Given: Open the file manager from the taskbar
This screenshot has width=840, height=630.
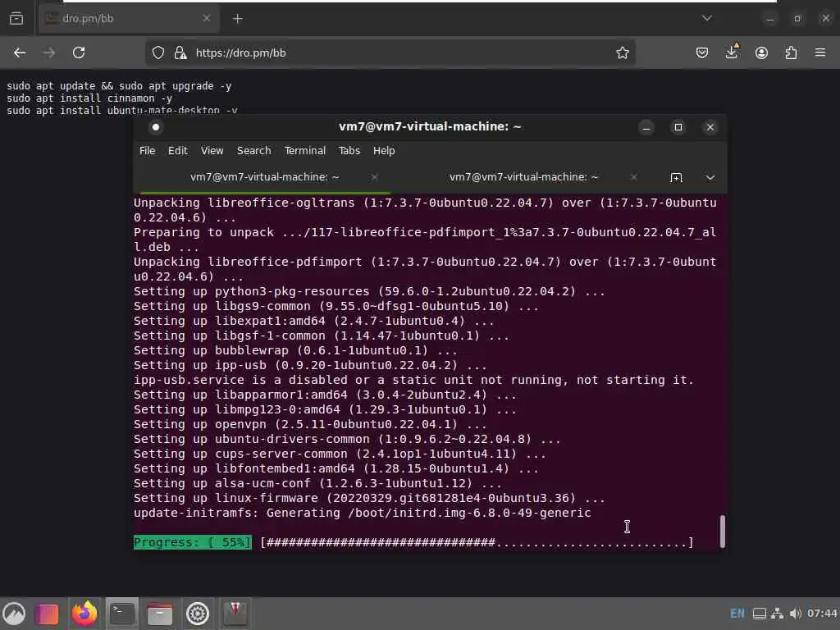Looking at the screenshot, I should click(x=160, y=614).
